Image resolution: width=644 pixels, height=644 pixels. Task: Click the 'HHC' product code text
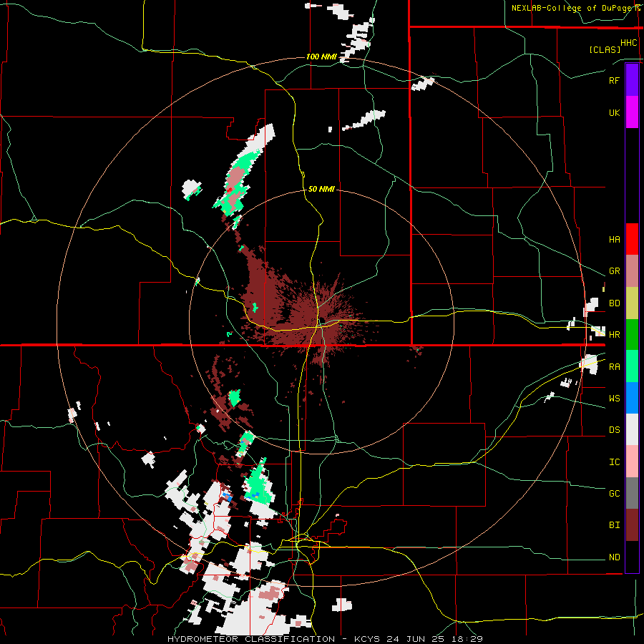point(629,43)
